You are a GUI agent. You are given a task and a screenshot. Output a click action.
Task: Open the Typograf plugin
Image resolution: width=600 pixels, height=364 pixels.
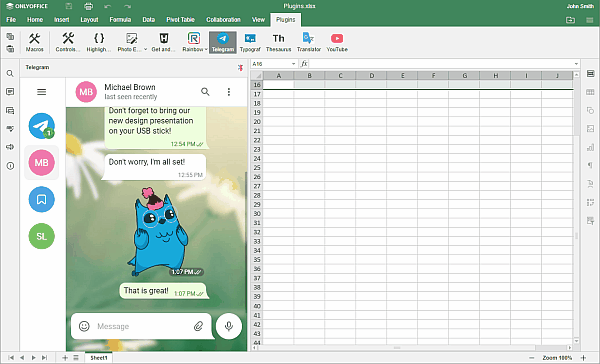[250, 42]
